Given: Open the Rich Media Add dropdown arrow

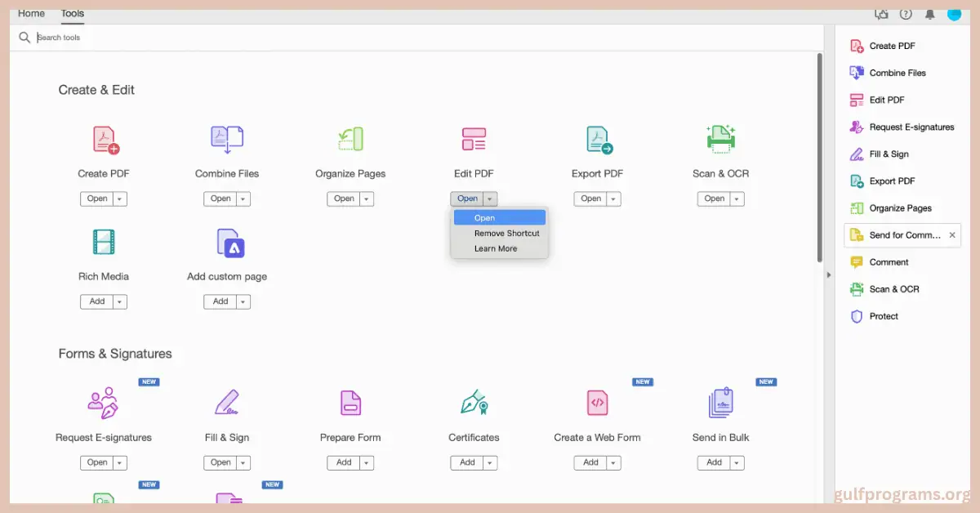Looking at the screenshot, I should pyautogui.click(x=118, y=301).
